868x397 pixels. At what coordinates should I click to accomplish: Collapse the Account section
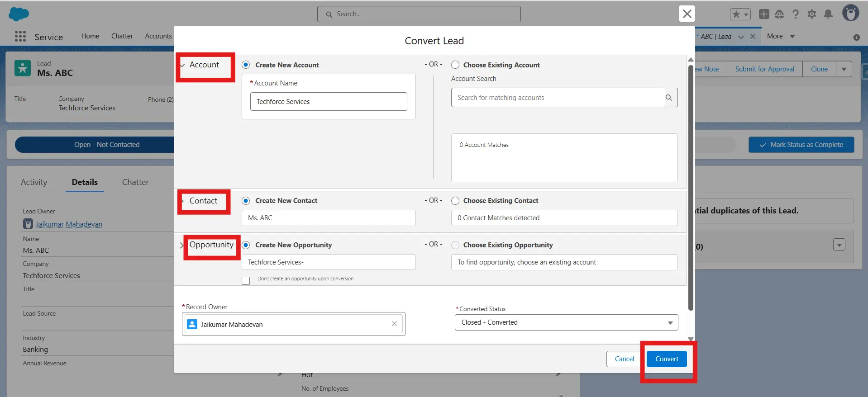tap(183, 65)
